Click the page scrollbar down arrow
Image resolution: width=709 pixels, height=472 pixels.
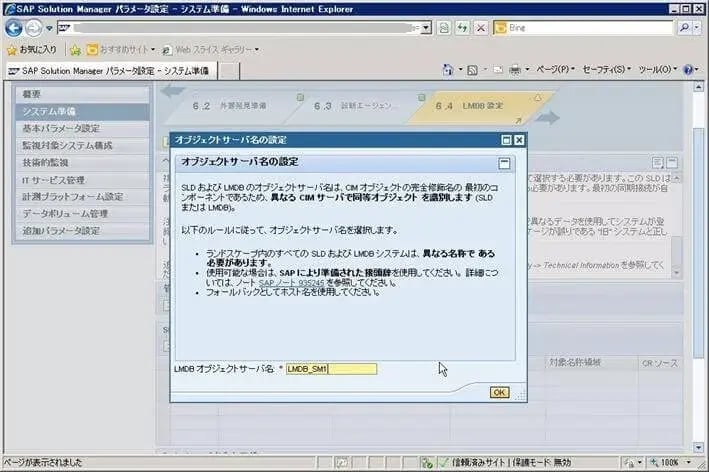click(x=699, y=448)
